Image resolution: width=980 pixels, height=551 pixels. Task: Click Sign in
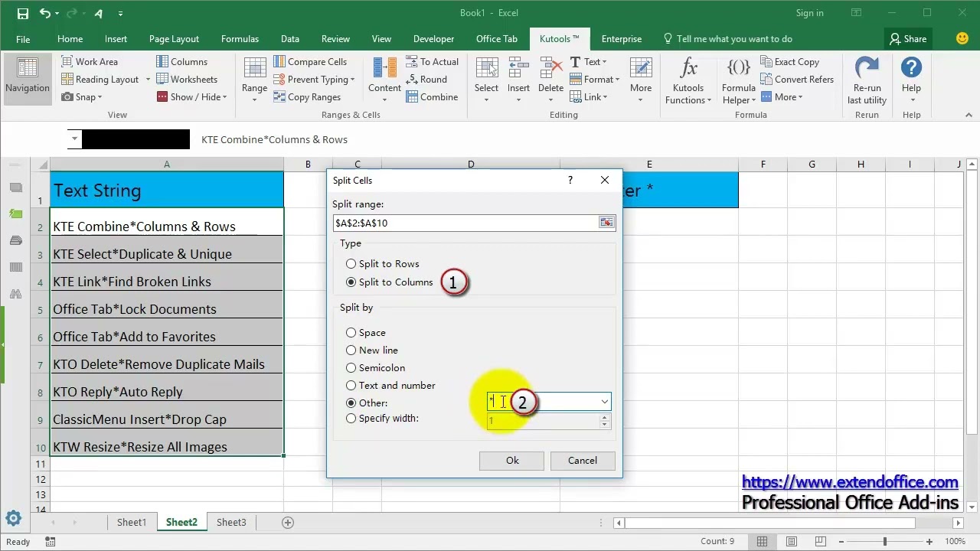pos(809,13)
